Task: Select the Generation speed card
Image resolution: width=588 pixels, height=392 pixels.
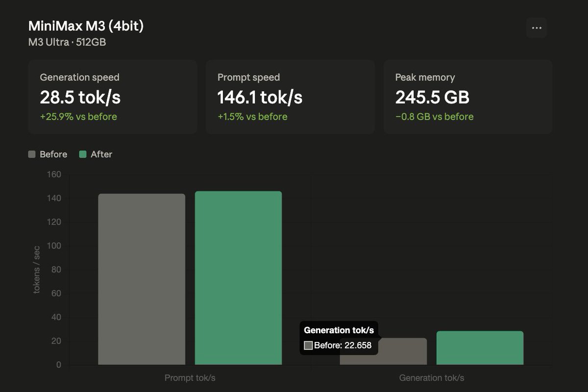Action: 113,97
